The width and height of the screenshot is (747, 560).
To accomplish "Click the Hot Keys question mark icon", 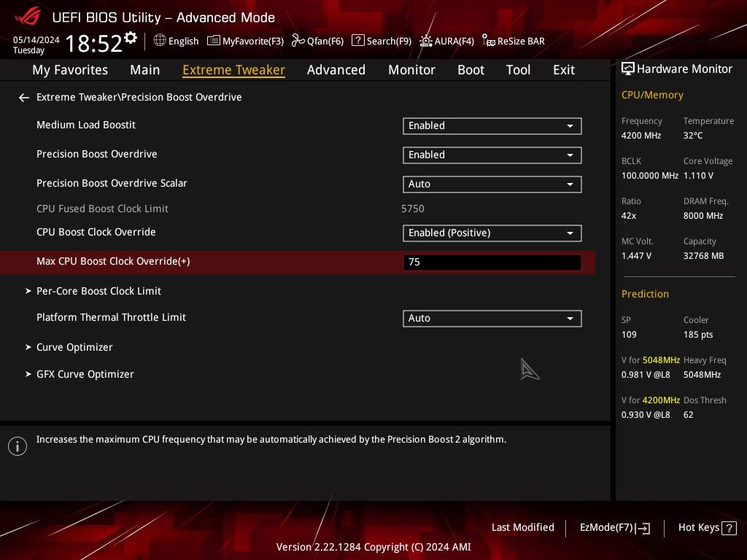I will (x=729, y=528).
